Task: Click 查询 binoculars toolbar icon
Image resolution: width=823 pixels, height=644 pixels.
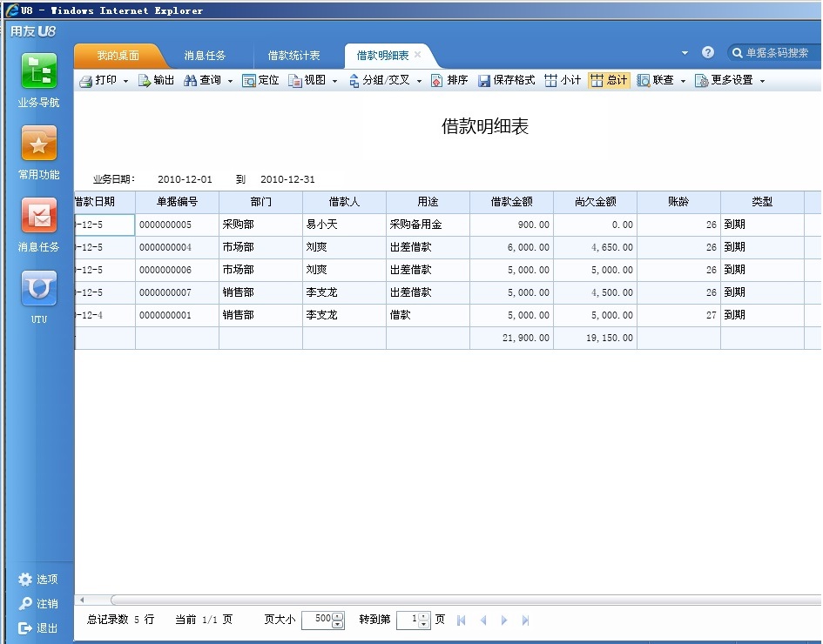Action: 190,81
